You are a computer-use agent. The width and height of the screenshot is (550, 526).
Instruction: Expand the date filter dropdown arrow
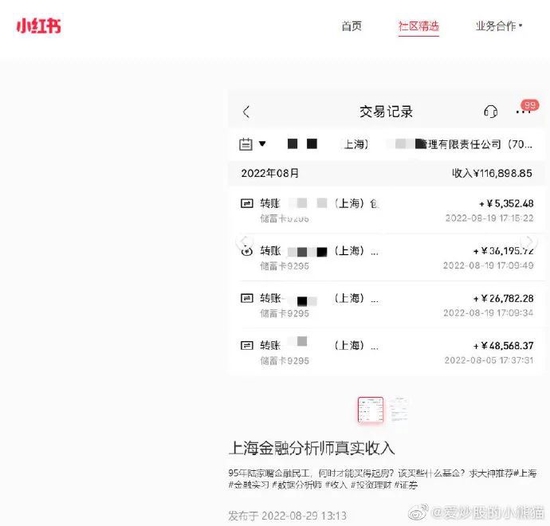coord(262,143)
